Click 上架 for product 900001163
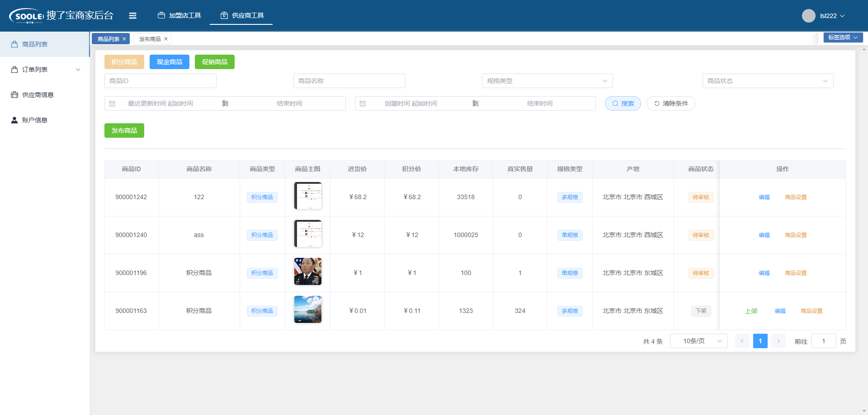Image resolution: width=868 pixels, height=415 pixels. pos(751,311)
